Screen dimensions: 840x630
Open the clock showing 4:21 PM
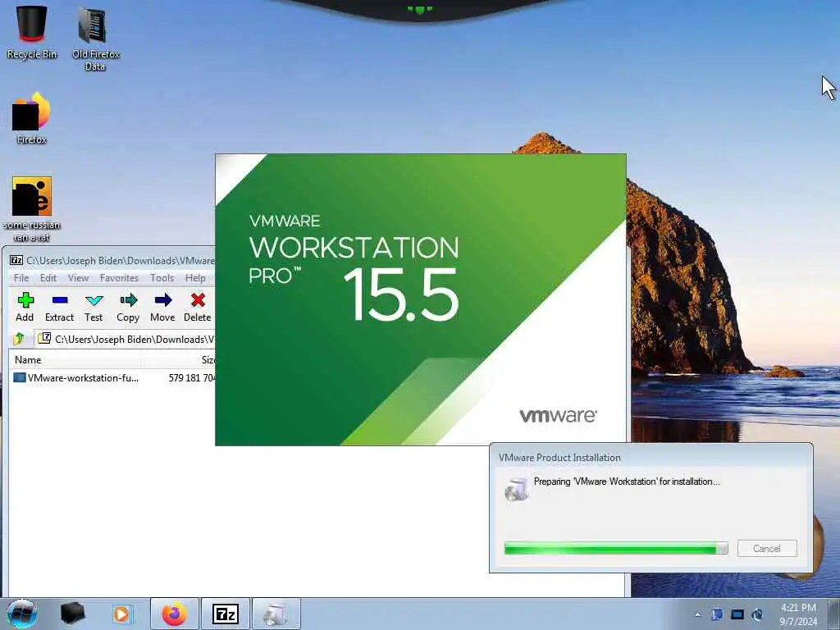tap(798, 614)
